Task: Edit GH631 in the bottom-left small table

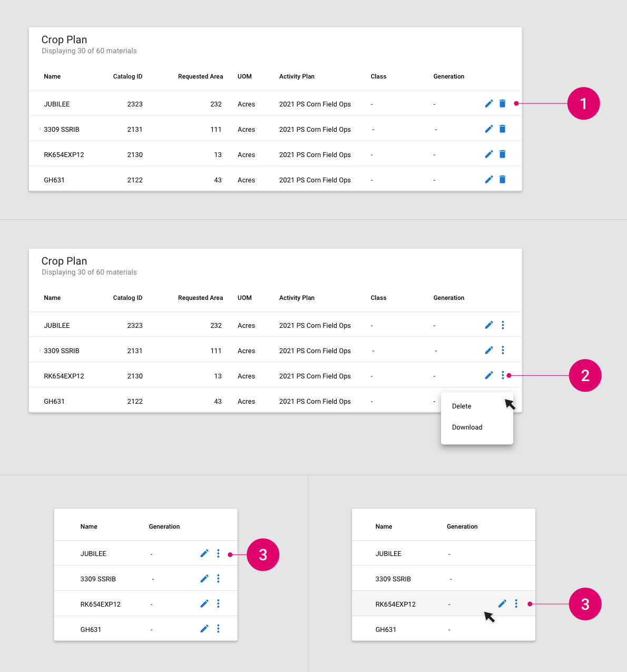Action: tap(204, 628)
